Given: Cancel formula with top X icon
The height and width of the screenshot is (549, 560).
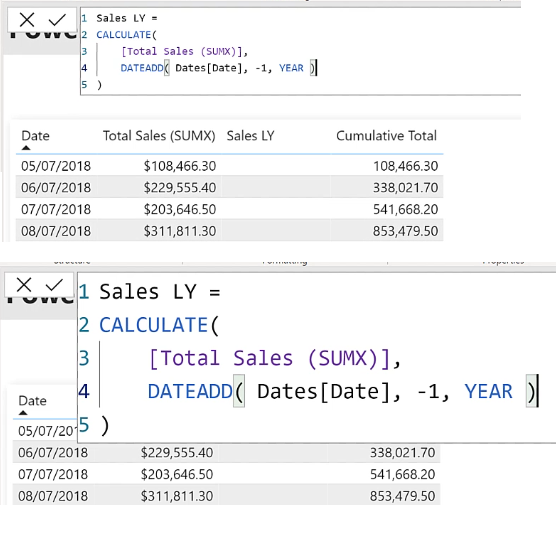Looking at the screenshot, I should pos(27,20).
